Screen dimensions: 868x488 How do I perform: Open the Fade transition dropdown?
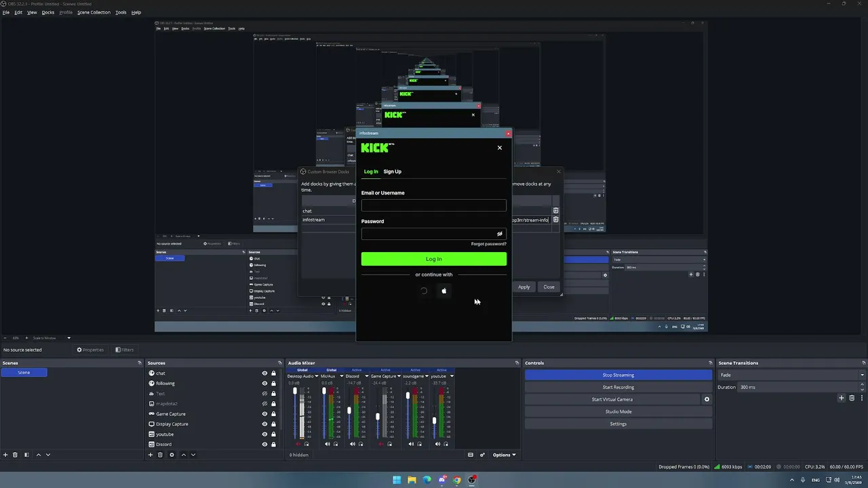point(792,375)
